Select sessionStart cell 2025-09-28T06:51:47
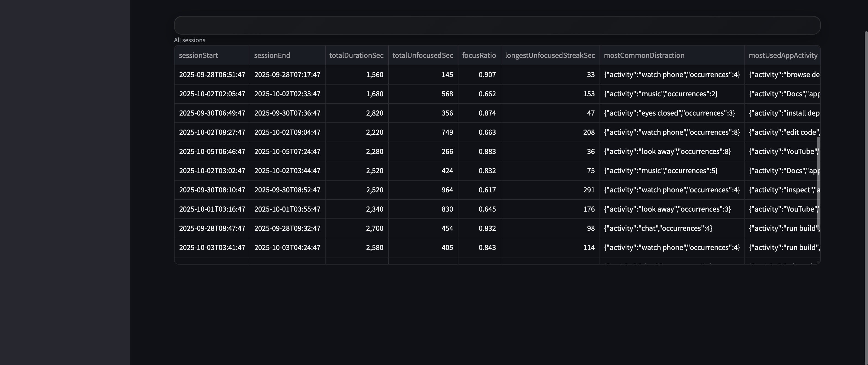 [x=212, y=75]
